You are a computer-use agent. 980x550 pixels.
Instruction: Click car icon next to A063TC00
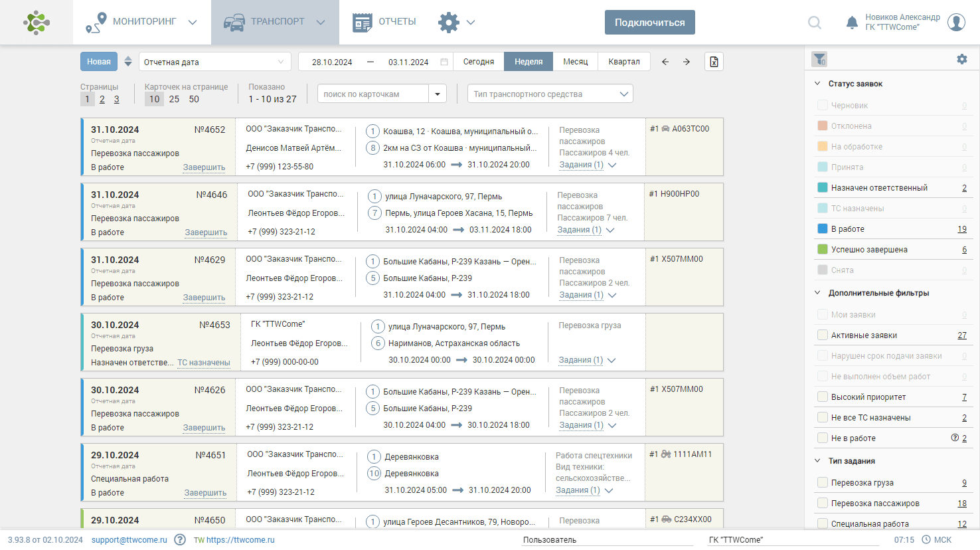tap(665, 129)
